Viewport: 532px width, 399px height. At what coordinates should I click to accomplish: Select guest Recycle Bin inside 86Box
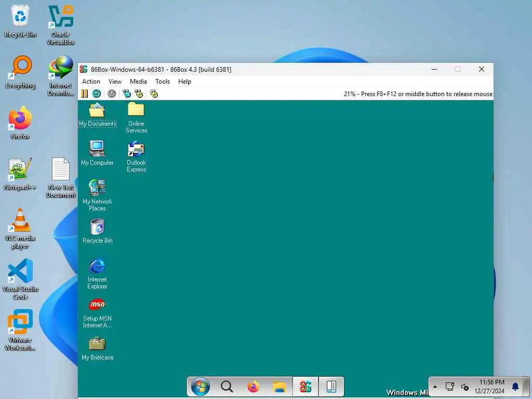tap(97, 231)
